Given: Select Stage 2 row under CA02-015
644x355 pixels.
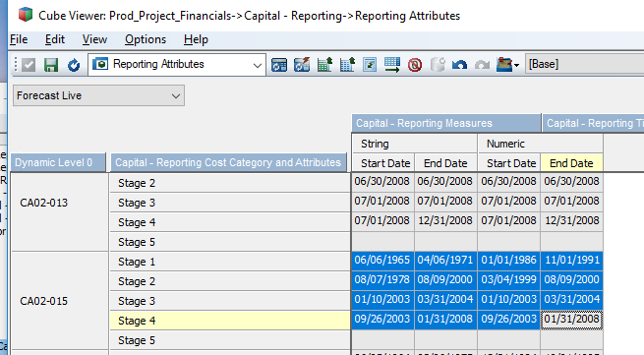Looking at the screenshot, I should (230, 281).
